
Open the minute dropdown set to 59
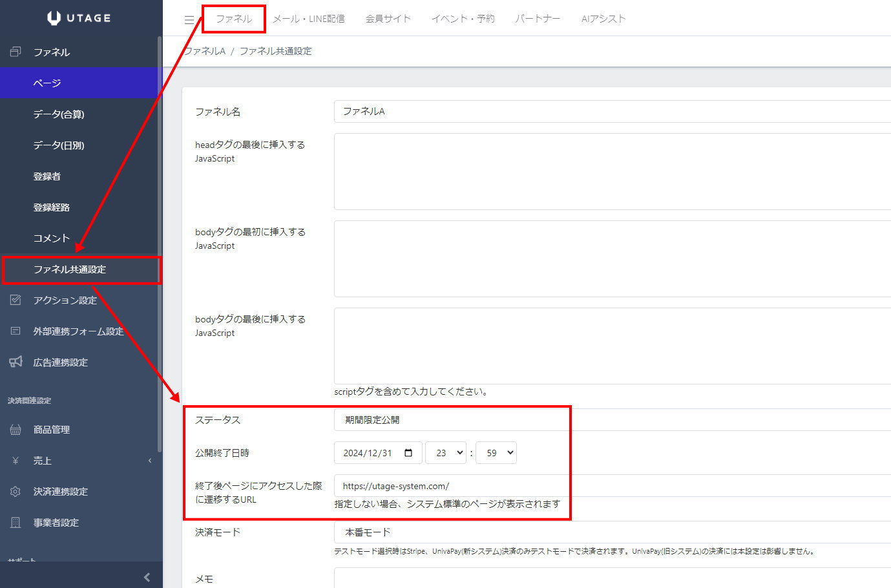click(x=496, y=452)
